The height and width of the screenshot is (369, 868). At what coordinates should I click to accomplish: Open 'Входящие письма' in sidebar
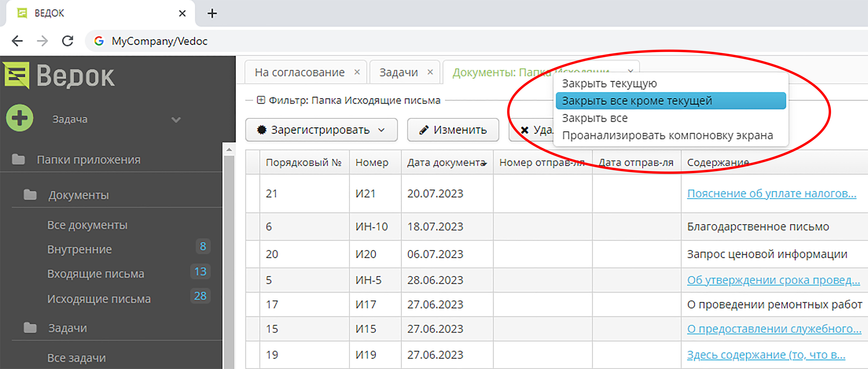[x=96, y=274]
